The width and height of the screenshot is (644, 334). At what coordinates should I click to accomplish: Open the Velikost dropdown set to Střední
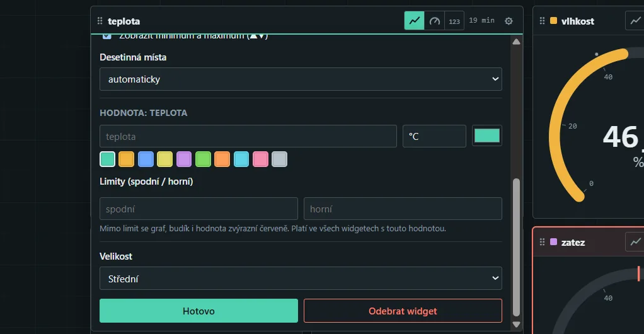(x=301, y=279)
